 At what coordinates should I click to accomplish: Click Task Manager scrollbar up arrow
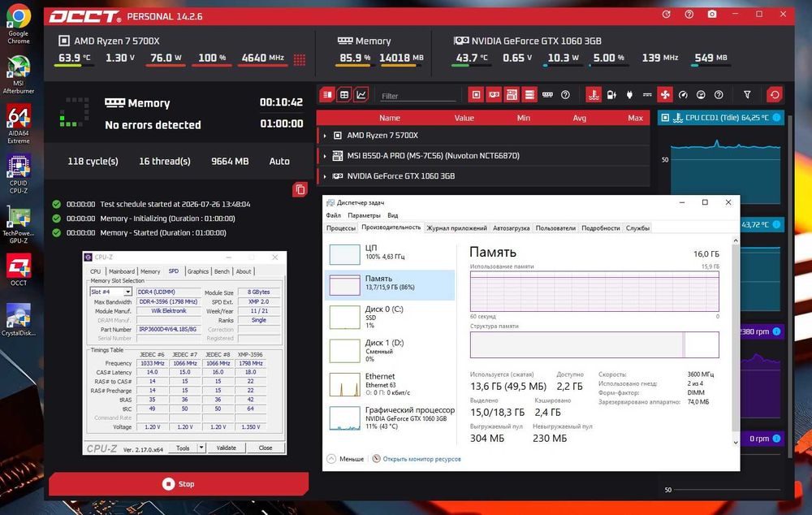(736, 240)
